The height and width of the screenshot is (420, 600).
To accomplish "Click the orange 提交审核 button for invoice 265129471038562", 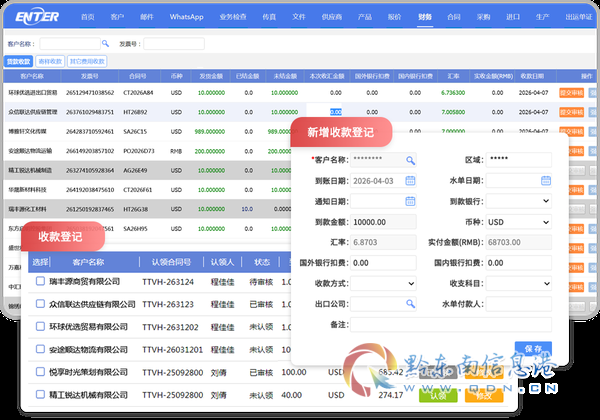I will [571, 93].
